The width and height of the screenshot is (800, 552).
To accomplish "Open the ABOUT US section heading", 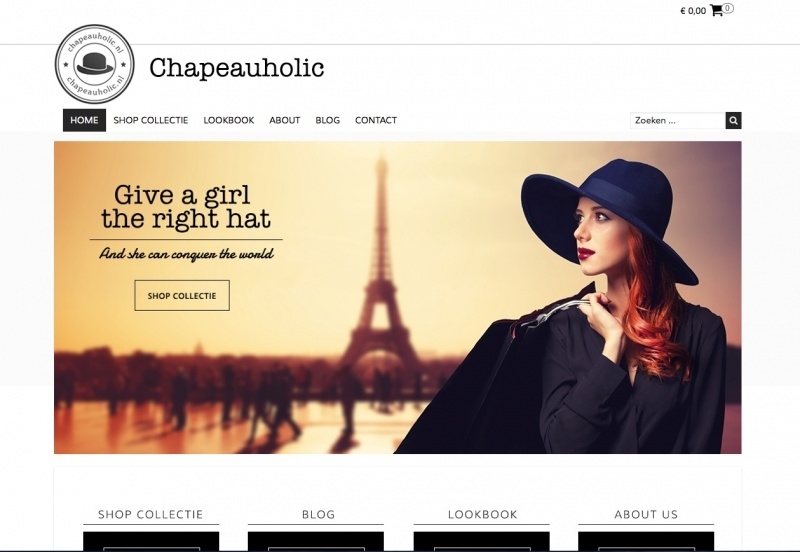I will (646, 514).
